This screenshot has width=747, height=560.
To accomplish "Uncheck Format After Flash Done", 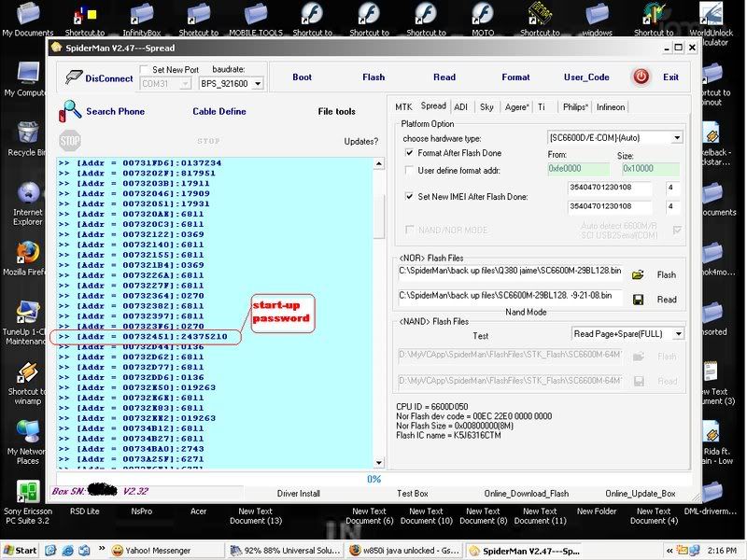I will point(409,153).
